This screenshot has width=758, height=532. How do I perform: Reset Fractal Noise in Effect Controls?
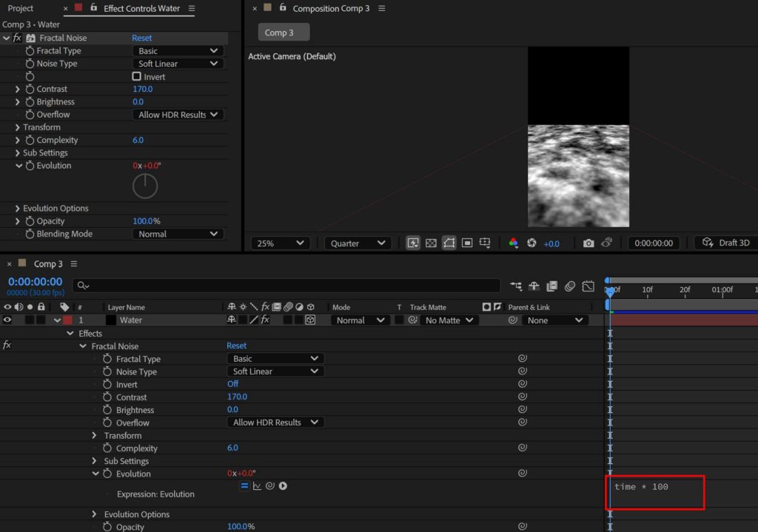pyautogui.click(x=141, y=38)
